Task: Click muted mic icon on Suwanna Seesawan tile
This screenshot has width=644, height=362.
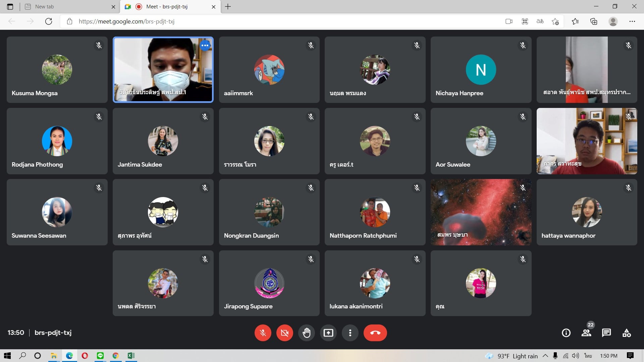Action: (x=99, y=188)
